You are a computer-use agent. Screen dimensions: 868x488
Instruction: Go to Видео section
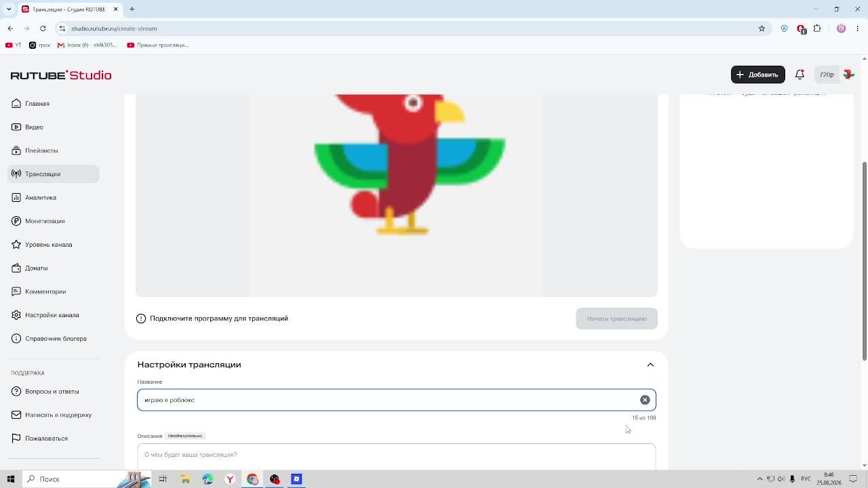point(34,127)
